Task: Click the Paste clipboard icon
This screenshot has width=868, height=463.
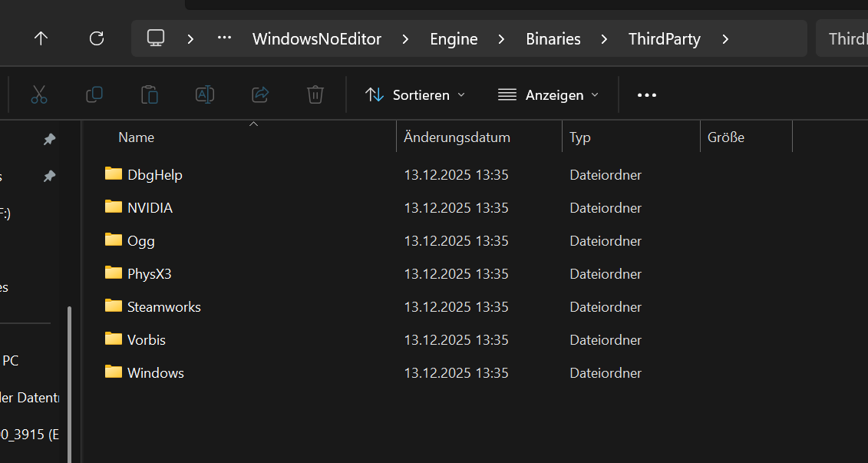Action: pos(150,94)
